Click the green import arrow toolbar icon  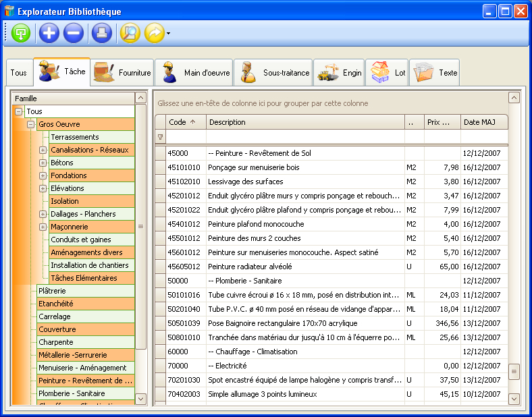(x=22, y=32)
